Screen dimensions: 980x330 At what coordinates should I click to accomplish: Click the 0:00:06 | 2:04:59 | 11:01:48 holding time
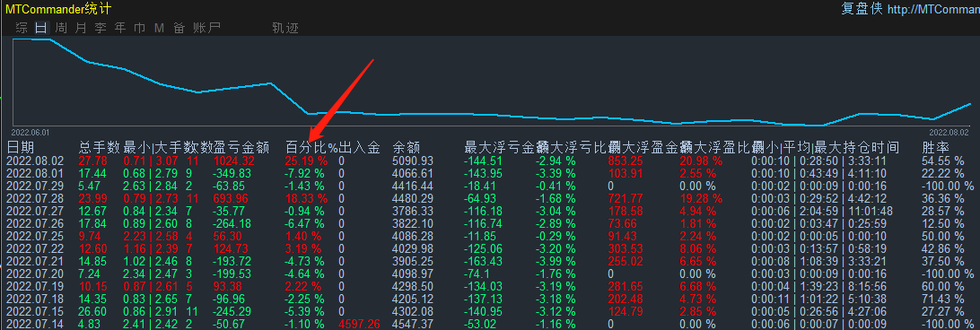[x=822, y=211]
